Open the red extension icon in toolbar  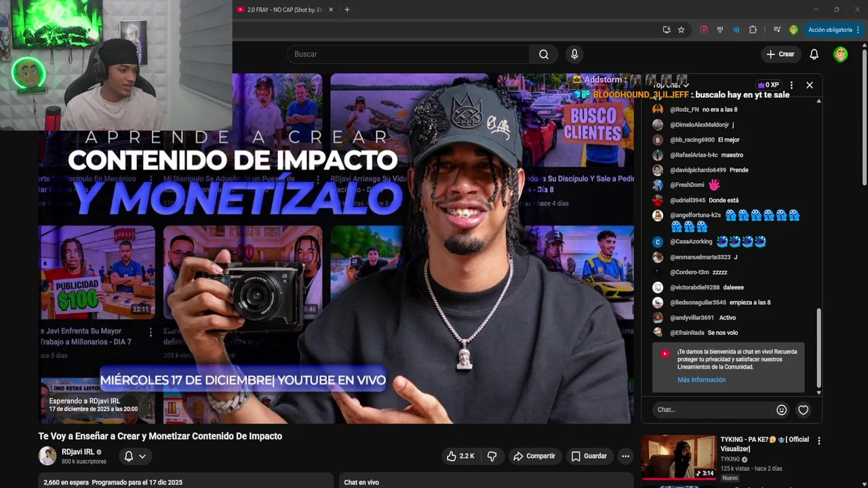[704, 30]
